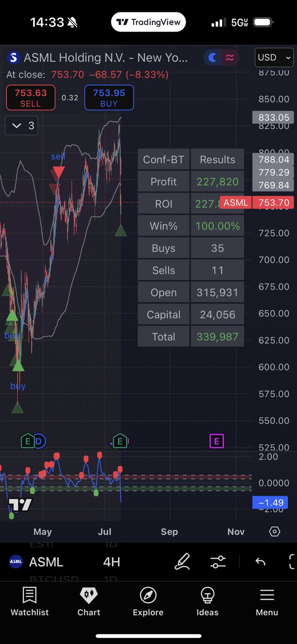The image size is (297, 644).
Task: Switch to the Watchlist tab
Action: click(29, 601)
